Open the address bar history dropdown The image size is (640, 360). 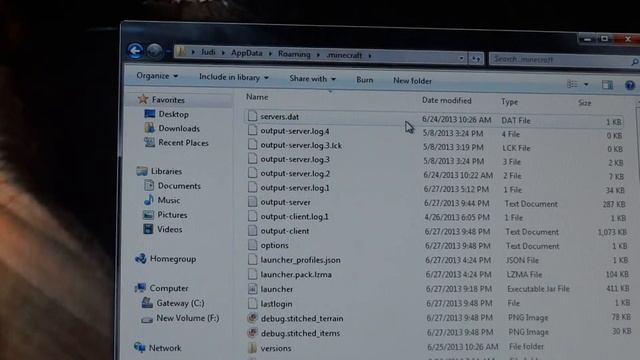point(462,58)
